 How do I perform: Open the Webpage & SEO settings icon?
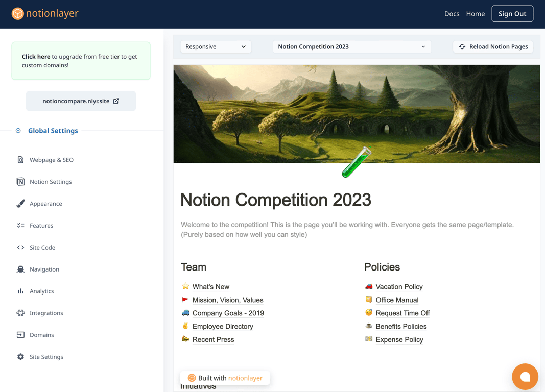20,159
